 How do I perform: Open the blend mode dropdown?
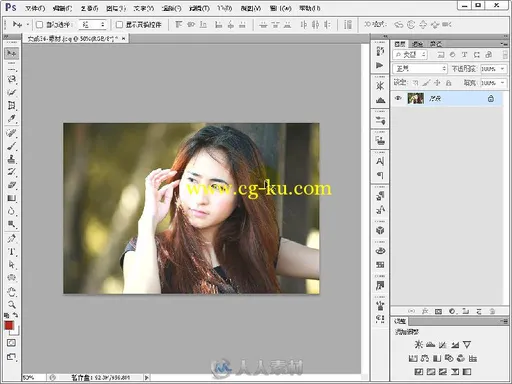tap(420, 69)
